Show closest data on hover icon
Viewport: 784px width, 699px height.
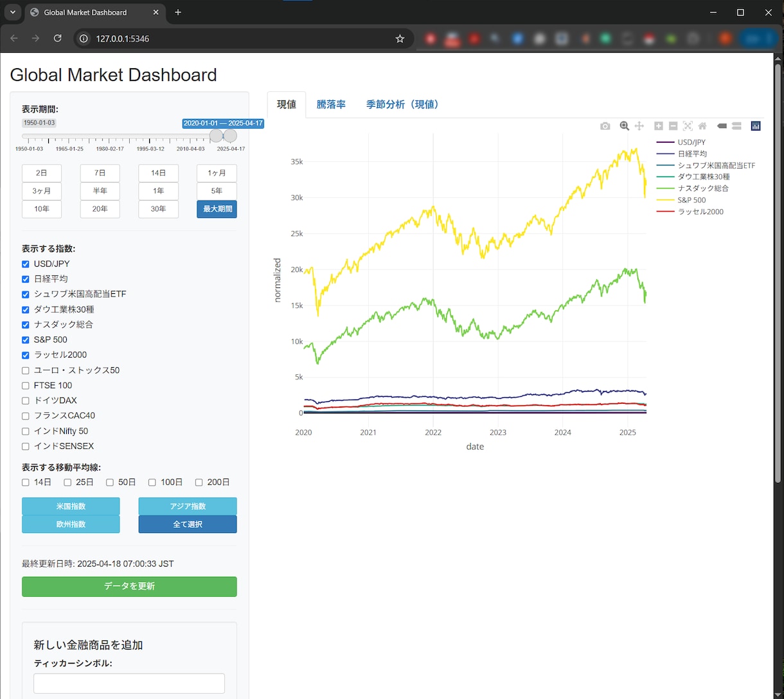[x=722, y=126]
